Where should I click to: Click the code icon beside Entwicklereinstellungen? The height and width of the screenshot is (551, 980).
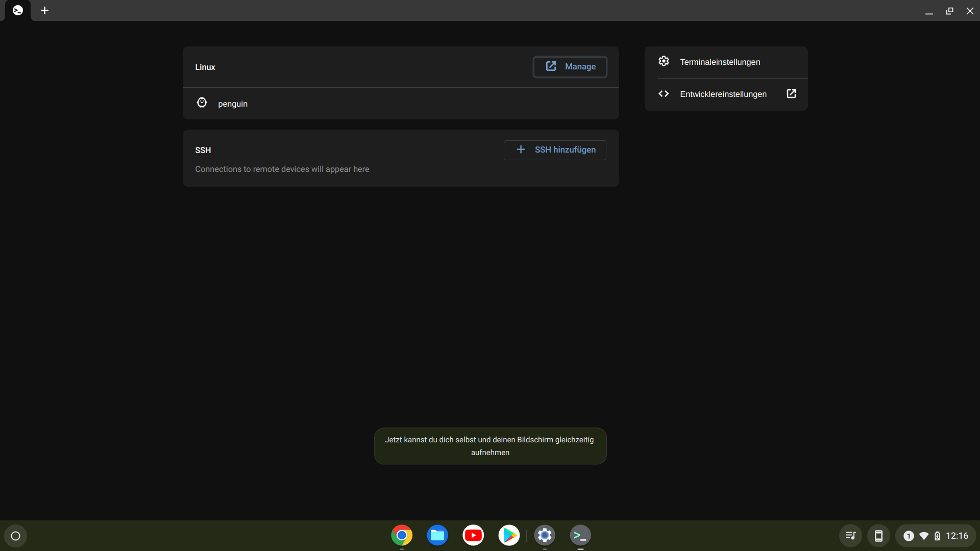(x=664, y=93)
